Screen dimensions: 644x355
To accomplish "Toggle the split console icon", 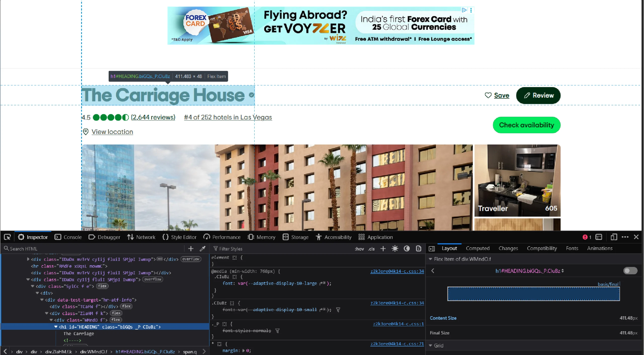I will point(599,237).
